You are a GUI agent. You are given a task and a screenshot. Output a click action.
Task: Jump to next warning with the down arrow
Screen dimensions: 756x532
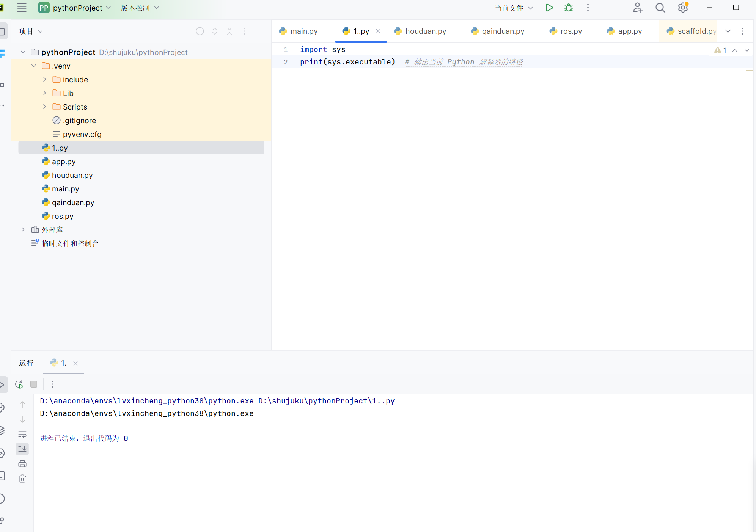[x=747, y=50]
